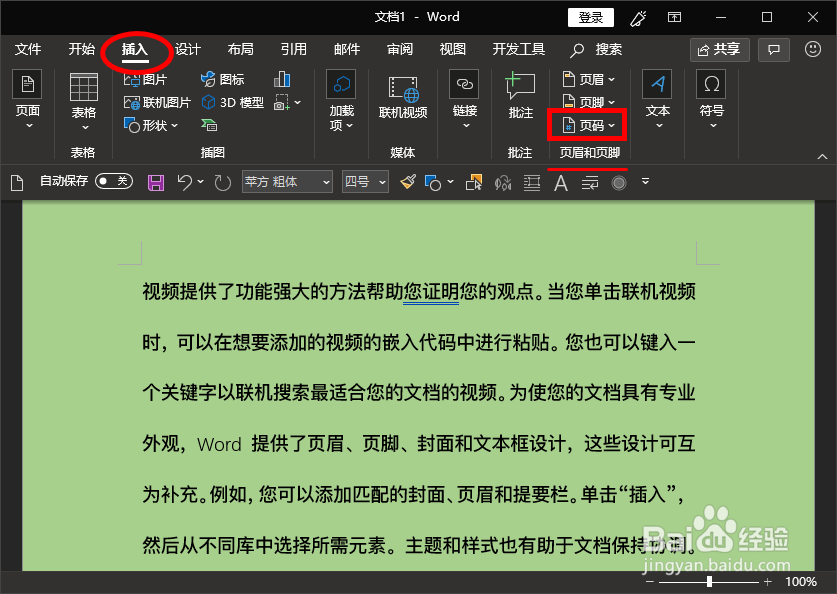Click the 搜索 (Search) box in ribbon
837x594 pixels.
(x=597, y=50)
